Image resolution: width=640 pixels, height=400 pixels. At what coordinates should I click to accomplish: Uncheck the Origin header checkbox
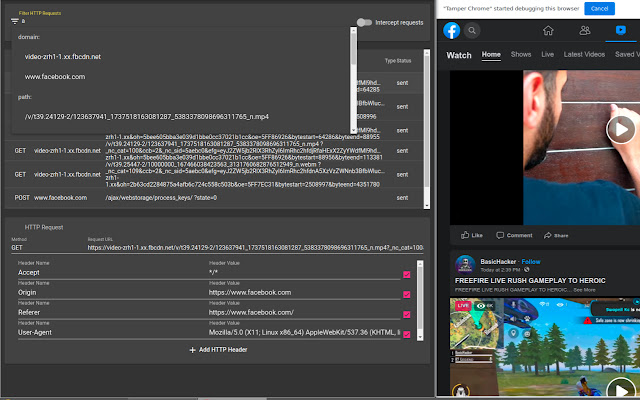tap(406, 293)
